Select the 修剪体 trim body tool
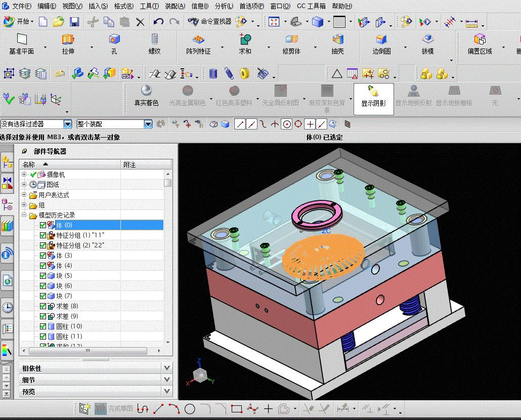The width and height of the screenshot is (521, 420). pos(291,44)
